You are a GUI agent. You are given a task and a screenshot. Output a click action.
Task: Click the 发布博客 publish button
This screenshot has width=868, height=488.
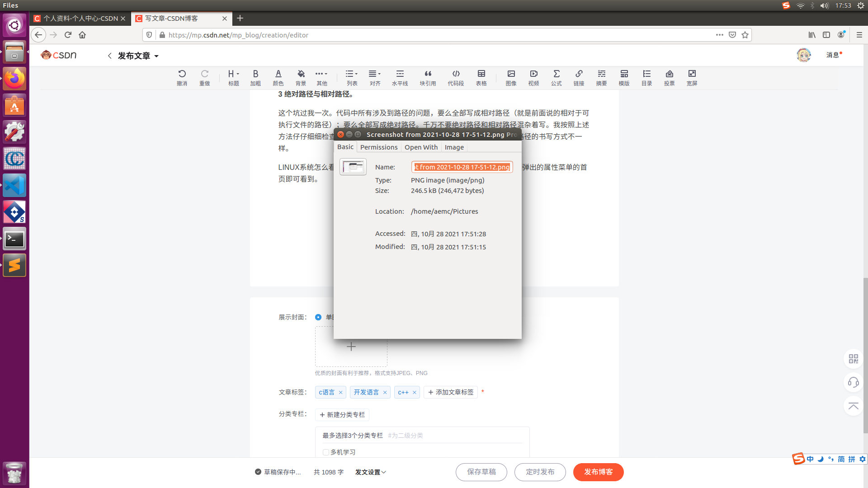[x=598, y=472]
